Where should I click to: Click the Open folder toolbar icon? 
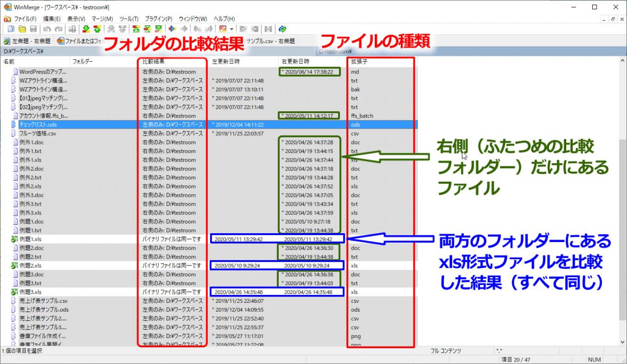pos(22,29)
